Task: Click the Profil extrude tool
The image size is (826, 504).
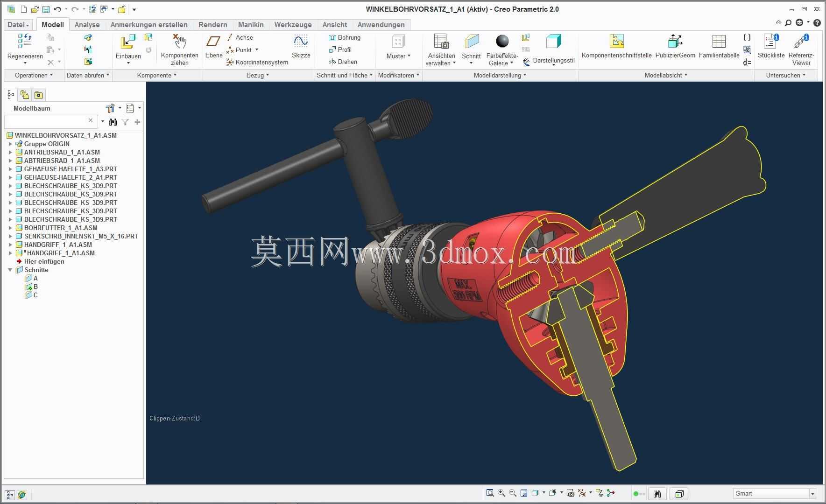Action: pyautogui.click(x=340, y=49)
